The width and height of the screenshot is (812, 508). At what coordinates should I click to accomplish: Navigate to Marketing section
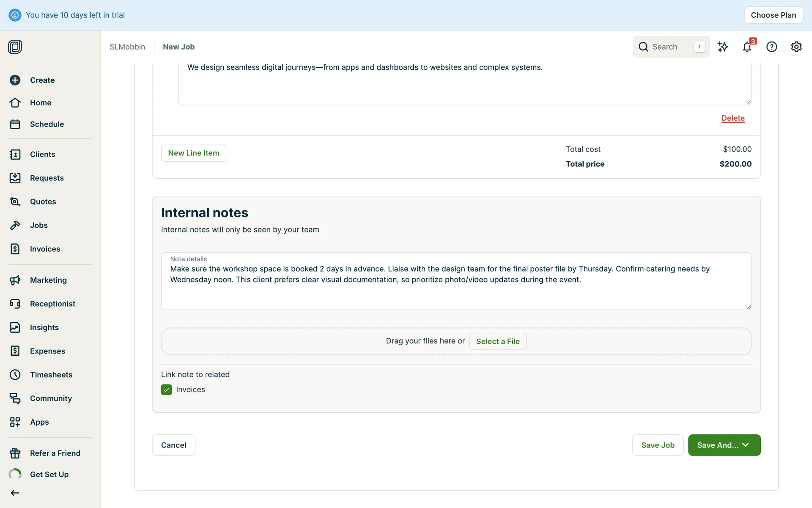[48, 280]
